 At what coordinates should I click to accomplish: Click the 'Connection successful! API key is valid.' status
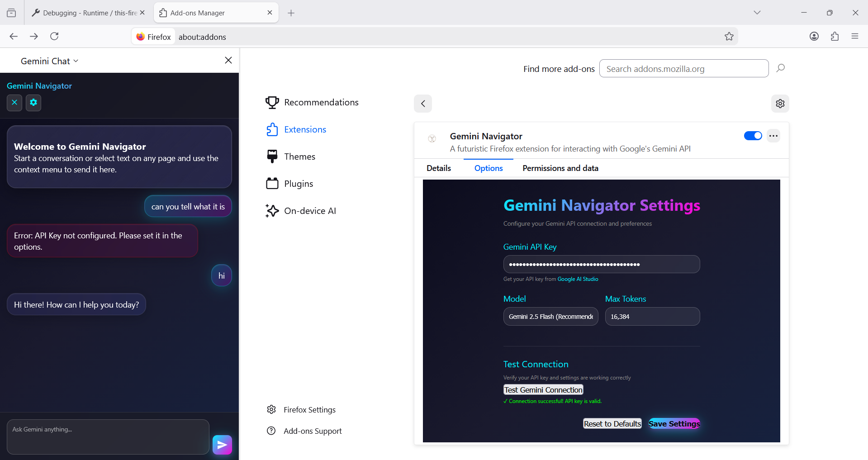(552, 401)
